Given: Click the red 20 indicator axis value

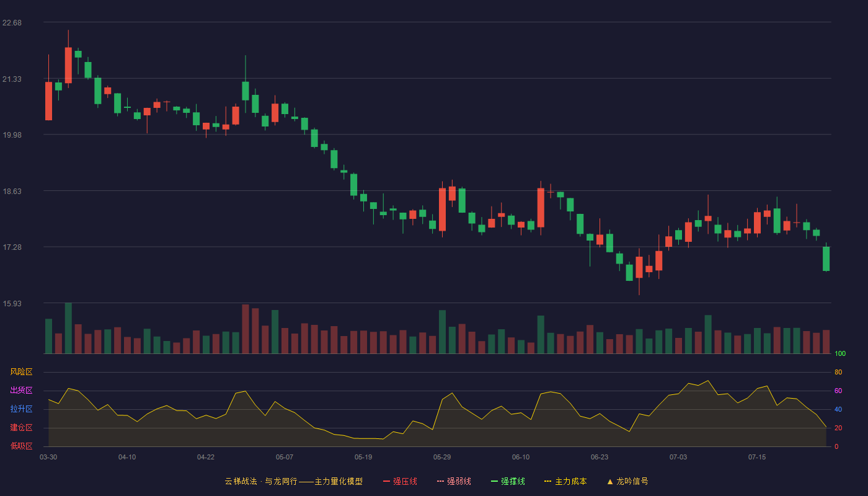Looking at the screenshot, I should tap(838, 428).
